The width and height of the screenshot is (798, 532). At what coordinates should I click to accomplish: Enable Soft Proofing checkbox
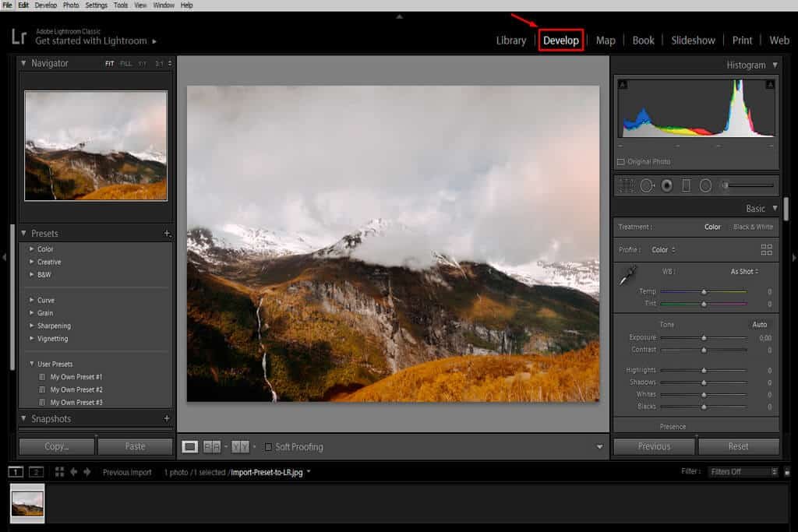(x=268, y=447)
